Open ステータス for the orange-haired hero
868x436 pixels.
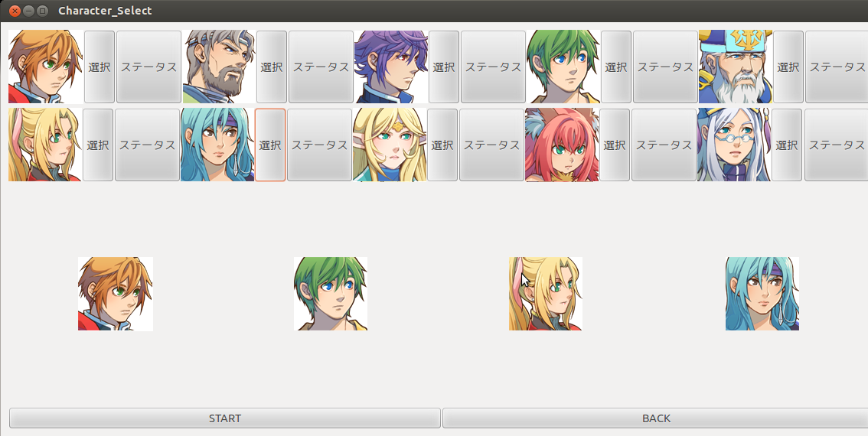(149, 67)
